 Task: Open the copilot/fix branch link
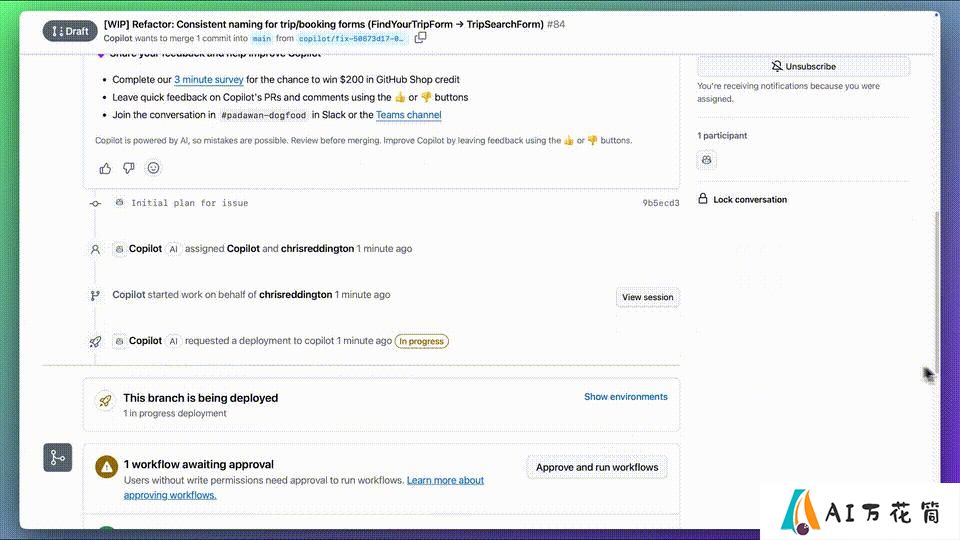click(351, 39)
